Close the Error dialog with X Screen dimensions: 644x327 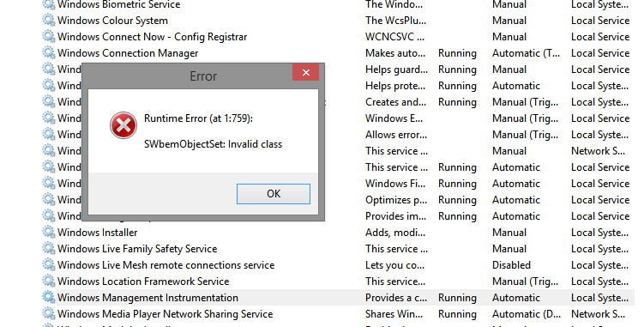[305, 73]
